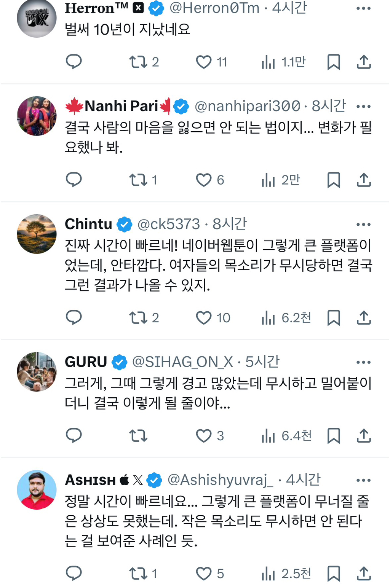Open the more options menu on GURU's reply
Image resolution: width=390 pixels, height=588 pixels.
click(x=364, y=361)
